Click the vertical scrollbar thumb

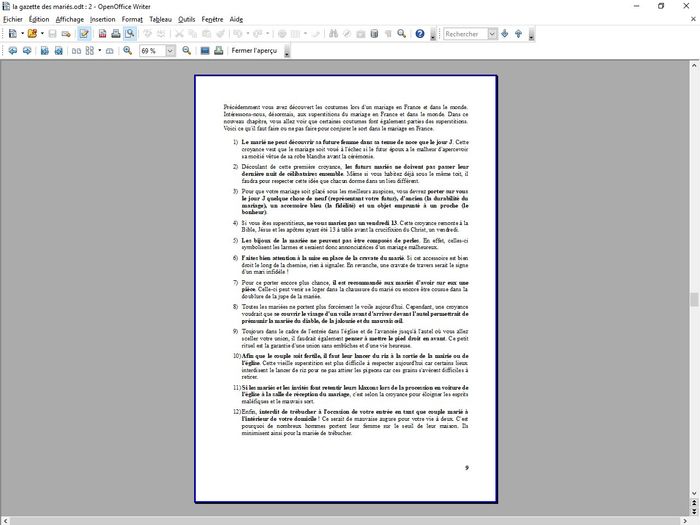pyautogui.click(x=694, y=300)
